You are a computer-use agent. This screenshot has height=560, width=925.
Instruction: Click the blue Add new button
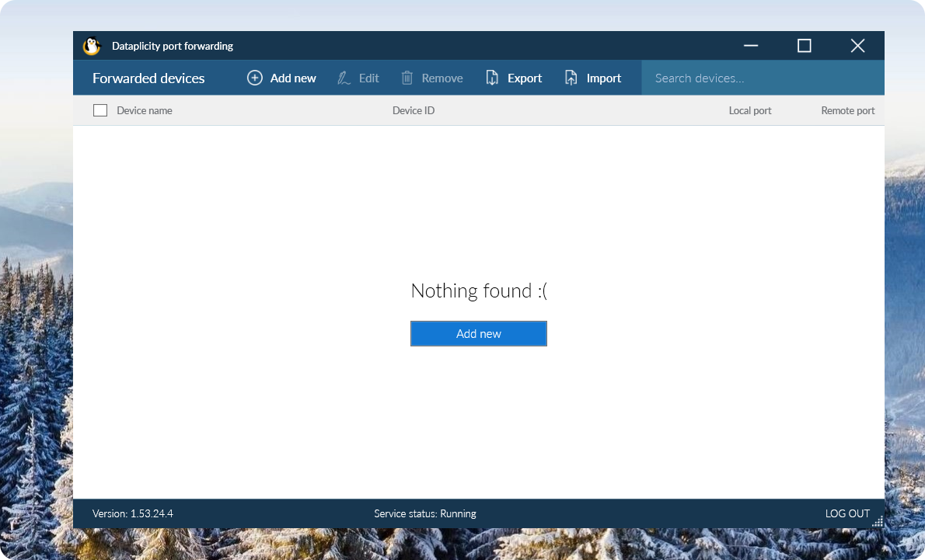[478, 334]
